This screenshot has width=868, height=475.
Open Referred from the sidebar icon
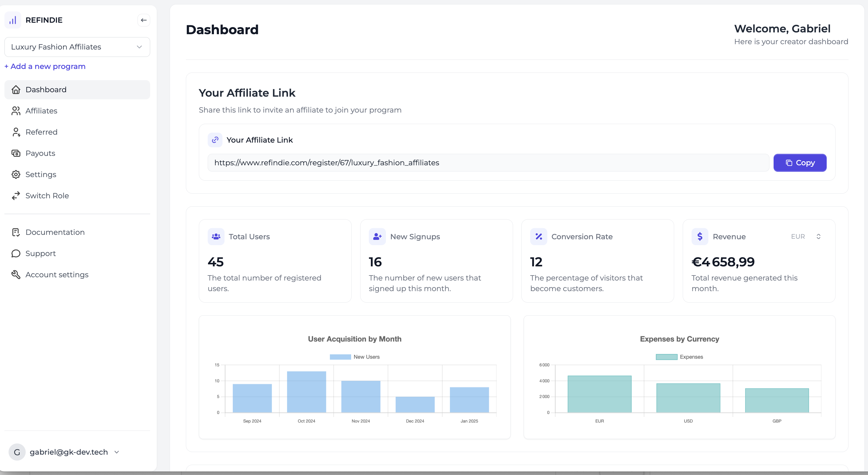coord(16,132)
